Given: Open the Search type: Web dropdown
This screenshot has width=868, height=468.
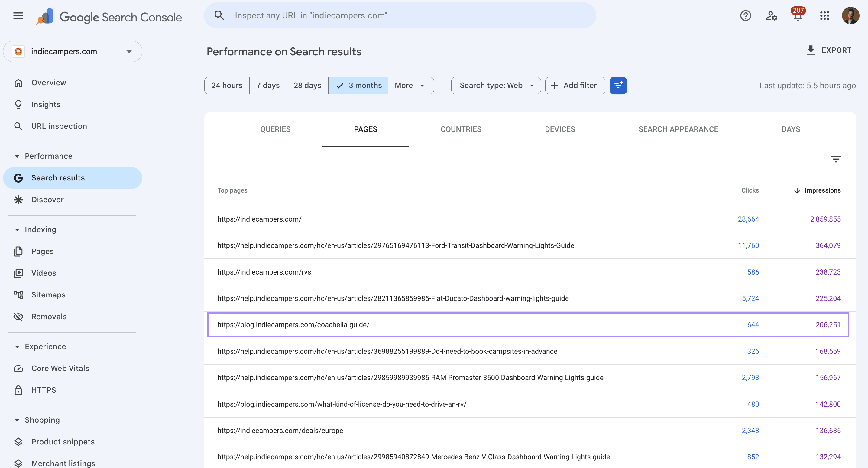Looking at the screenshot, I should click(496, 85).
